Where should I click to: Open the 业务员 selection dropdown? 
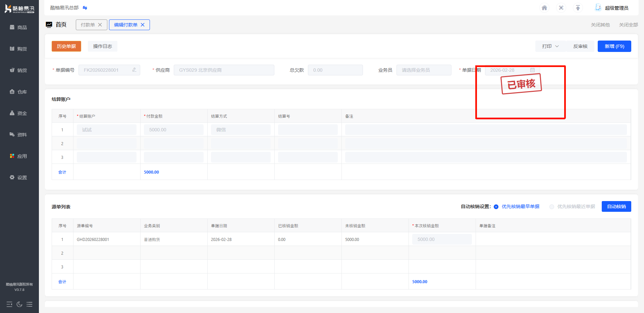[x=424, y=70]
